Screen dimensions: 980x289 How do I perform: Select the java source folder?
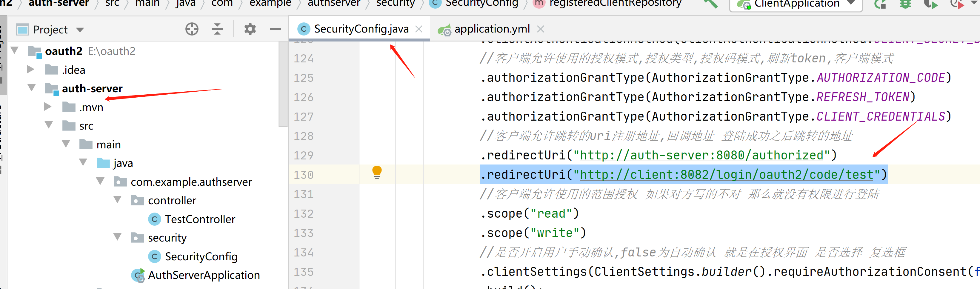pos(123,163)
